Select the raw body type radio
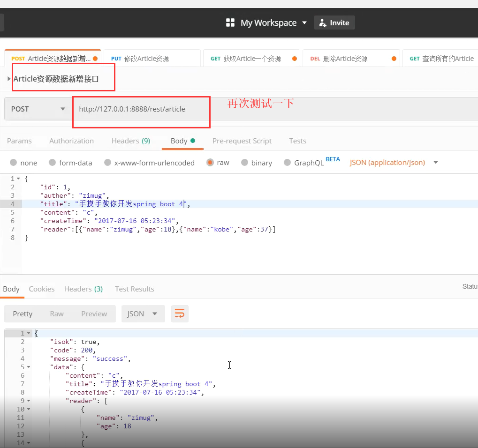This screenshot has height=448, width=478. (210, 162)
